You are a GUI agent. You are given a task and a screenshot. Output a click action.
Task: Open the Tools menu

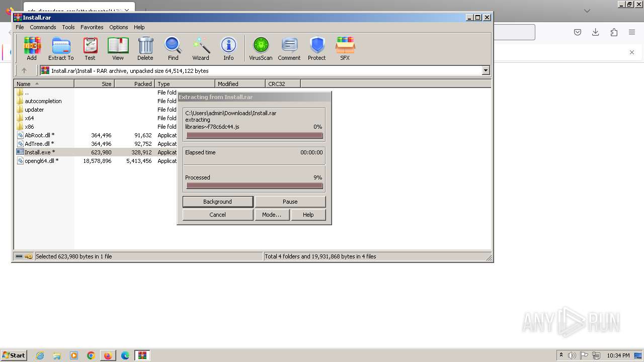click(x=68, y=27)
